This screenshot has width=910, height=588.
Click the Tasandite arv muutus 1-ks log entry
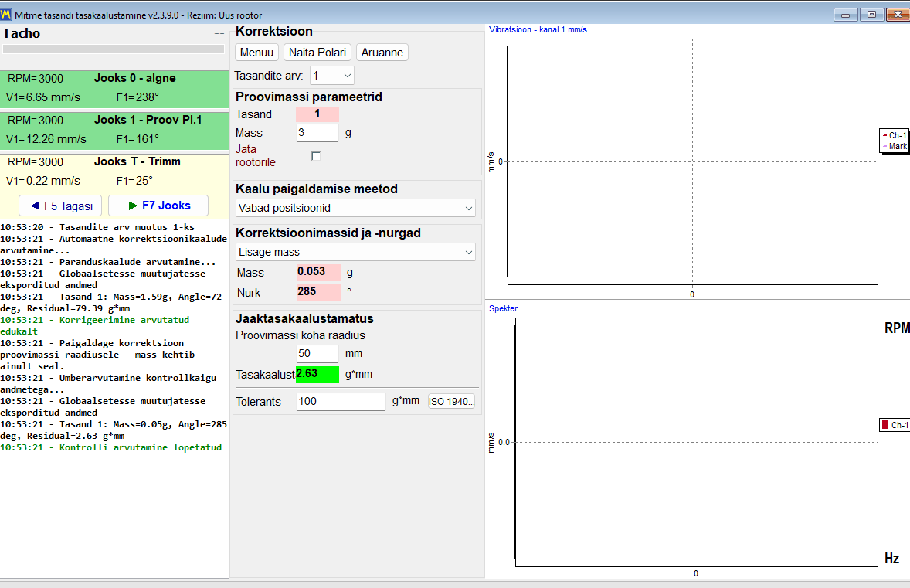tap(97, 227)
